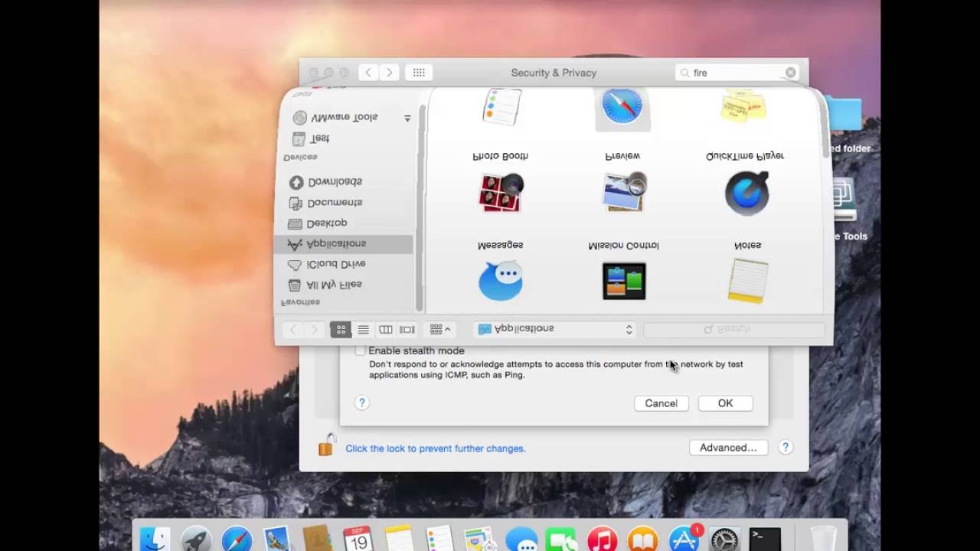Select the Reminders app in file picker
The height and width of the screenshot is (551, 980).
(501, 106)
